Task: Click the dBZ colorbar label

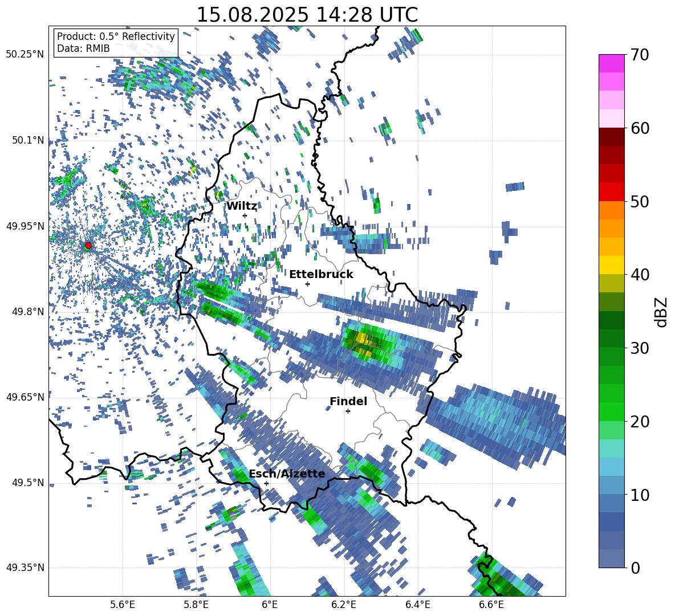Action: (662, 312)
